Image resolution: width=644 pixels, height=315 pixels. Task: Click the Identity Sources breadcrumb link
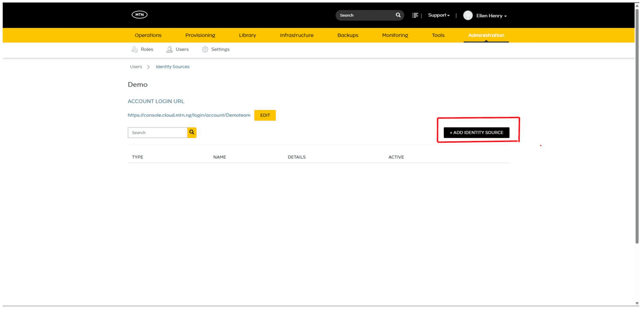tap(172, 67)
